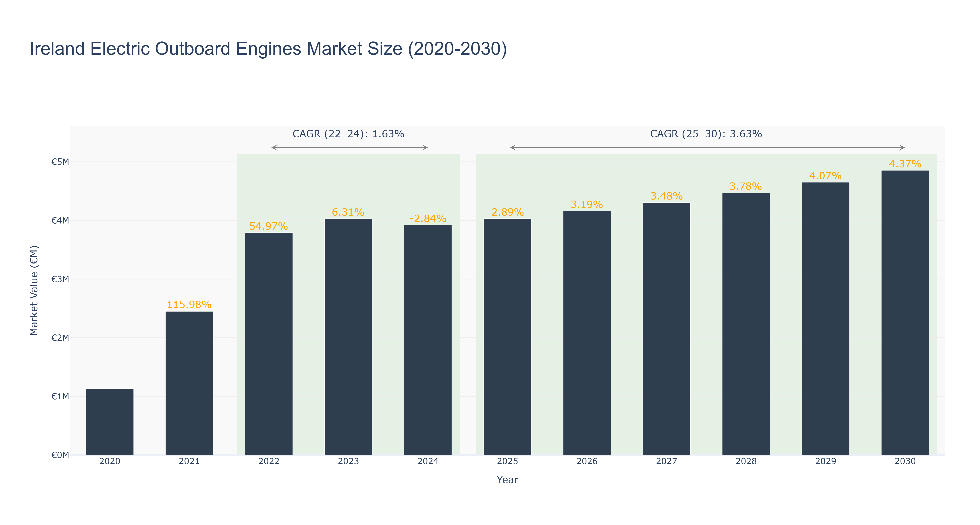Click the 2022 market value bar
The height and width of the screenshot is (525, 980).
[269, 344]
